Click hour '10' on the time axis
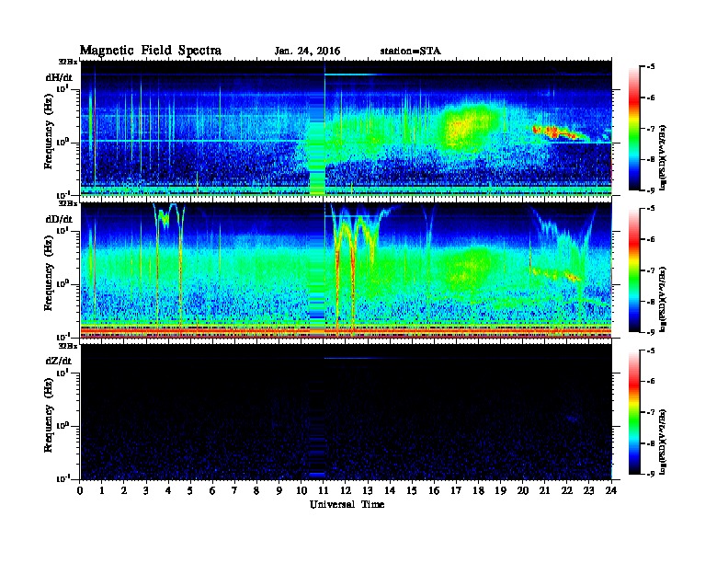Image resolution: width=728 pixels, height=563 pixels. tap(301, 491)
